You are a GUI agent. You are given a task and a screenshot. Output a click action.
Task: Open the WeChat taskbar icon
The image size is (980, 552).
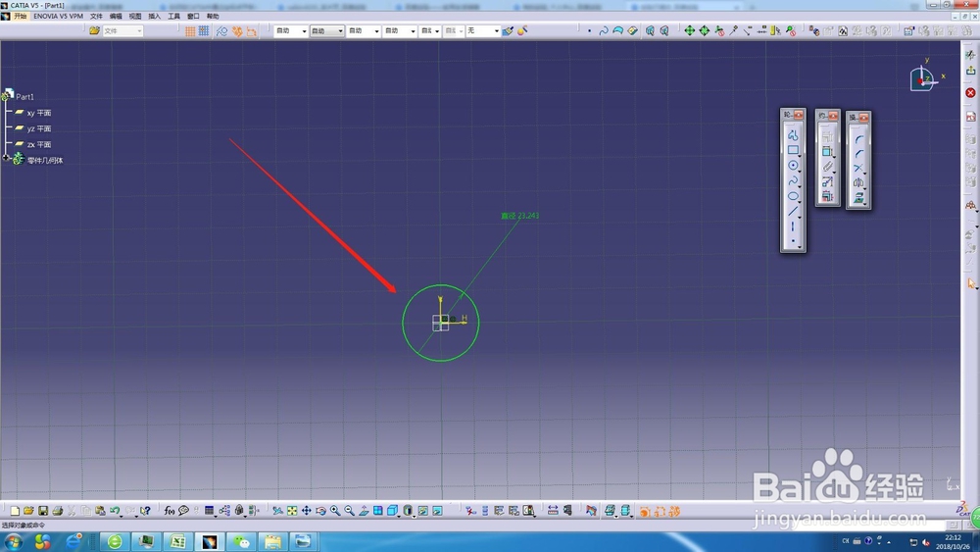coord(241,541)
